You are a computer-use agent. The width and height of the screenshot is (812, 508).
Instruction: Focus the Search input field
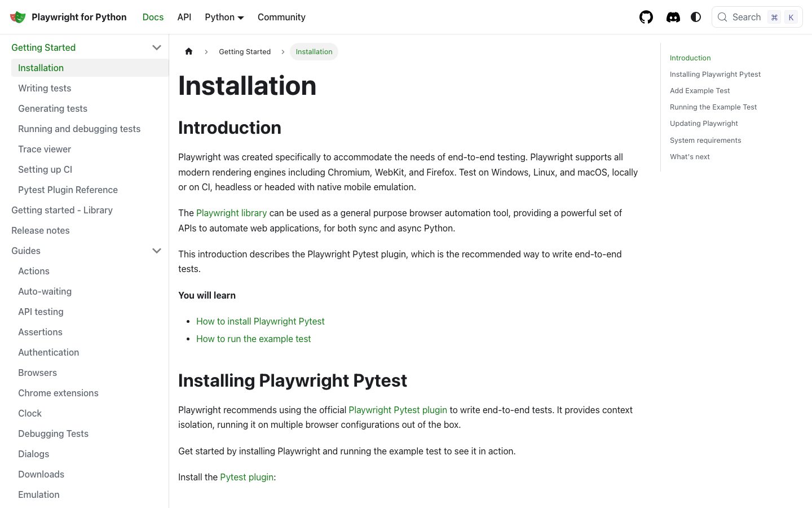tap(757, 17)
